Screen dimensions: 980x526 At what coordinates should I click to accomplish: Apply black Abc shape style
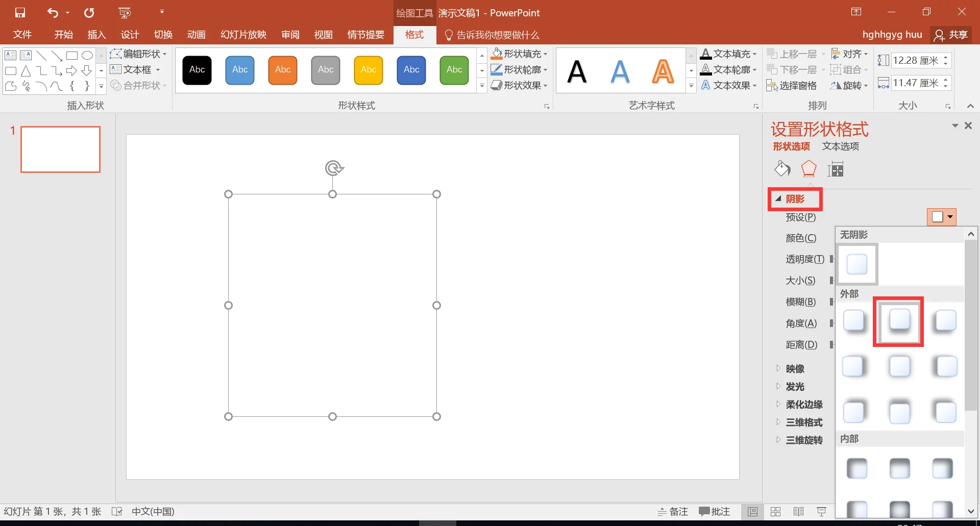click(197, 70)
